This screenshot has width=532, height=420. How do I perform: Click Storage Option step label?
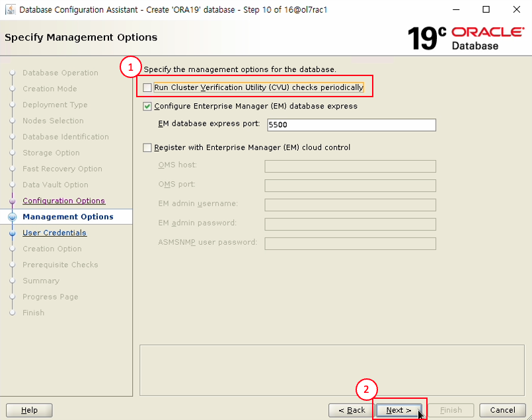(51, 153)
